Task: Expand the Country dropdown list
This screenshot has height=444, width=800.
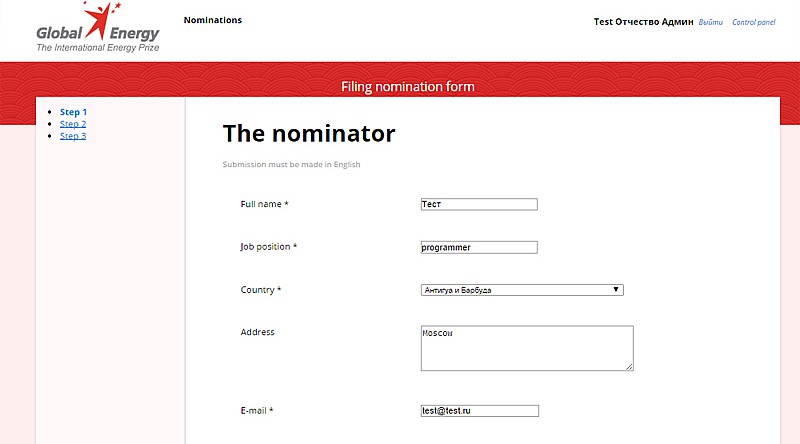Action: pyautogui.click(x=522, y=290)
